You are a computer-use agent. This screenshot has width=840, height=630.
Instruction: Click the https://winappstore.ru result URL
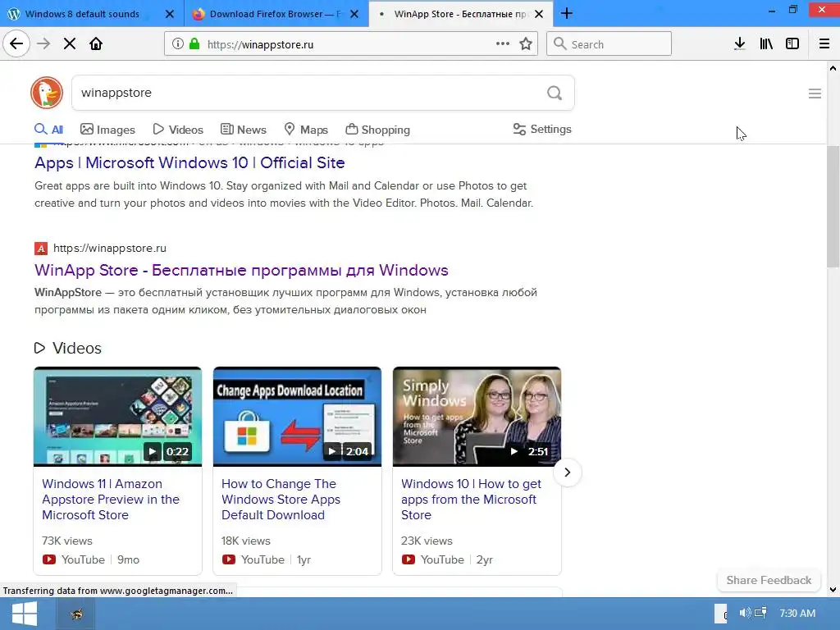pyautogui.click(x=110, y=248)
